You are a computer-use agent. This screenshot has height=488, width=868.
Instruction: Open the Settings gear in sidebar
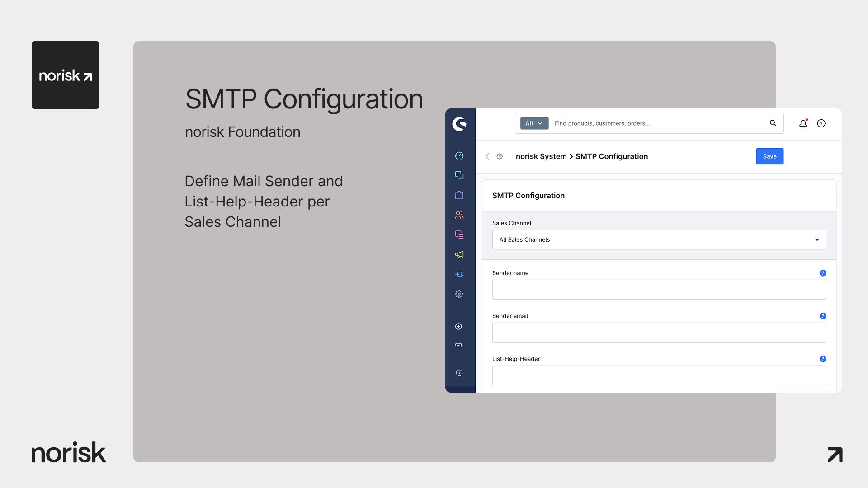459,294
